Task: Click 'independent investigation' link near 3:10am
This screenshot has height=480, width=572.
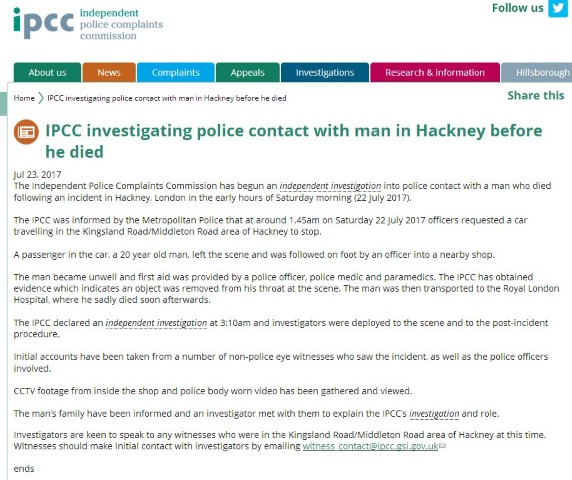Action: tap(156, 323)
